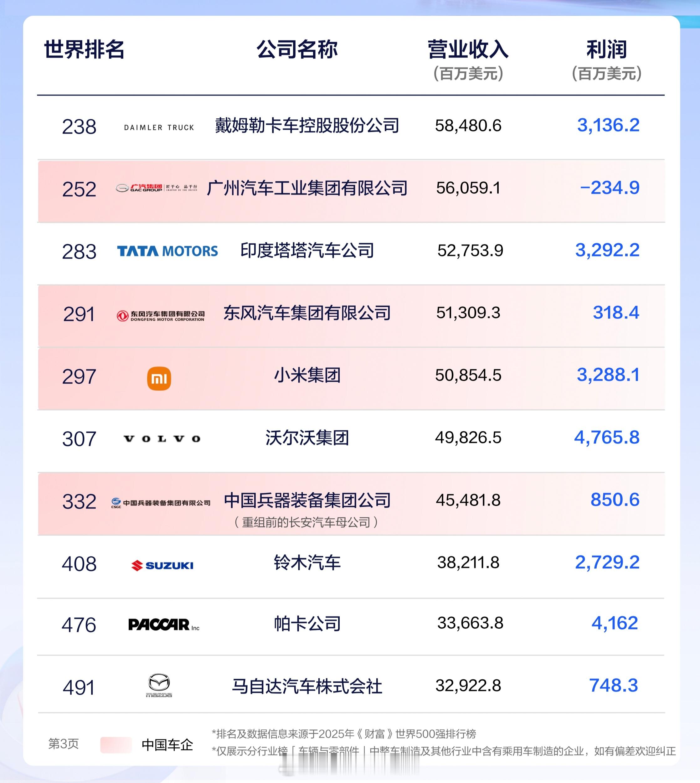Click profit value 4,765.8
This screenshot has width=700, height=783.
point(607,438)
